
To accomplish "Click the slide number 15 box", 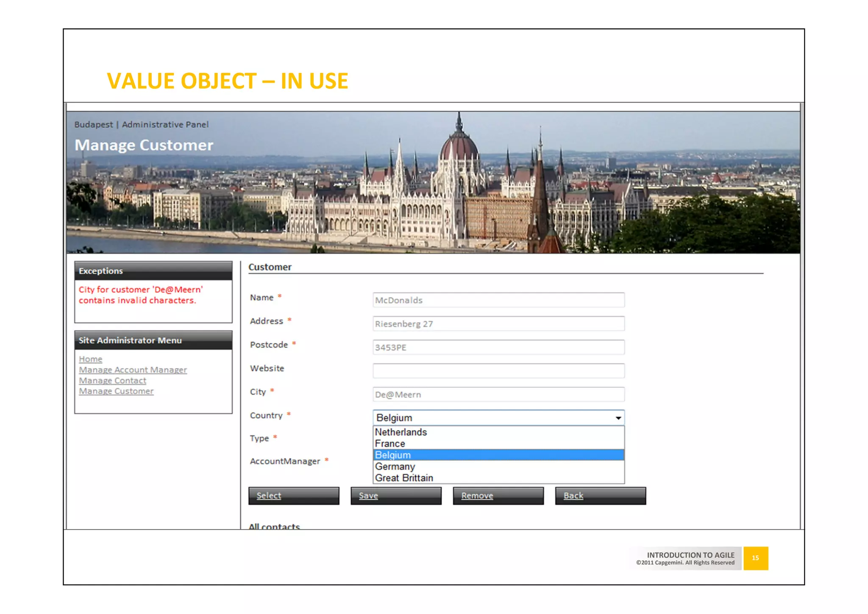I will (x=756, y=558).
